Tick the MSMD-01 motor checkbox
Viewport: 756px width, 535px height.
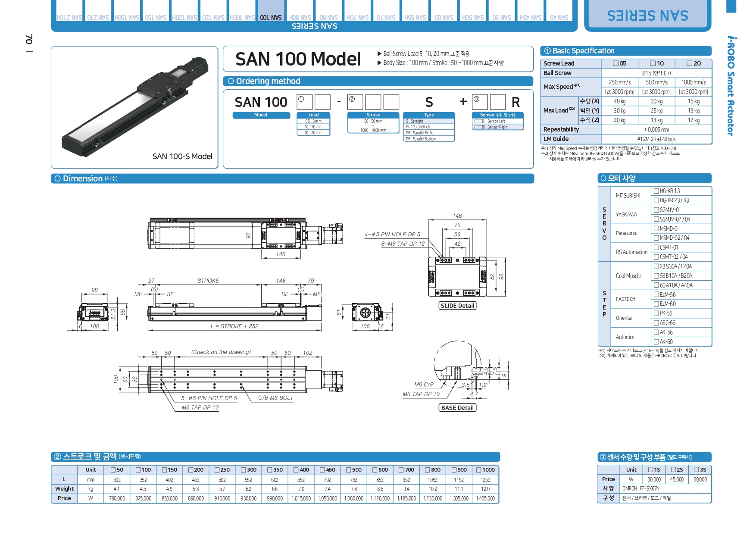coord(656,228)
